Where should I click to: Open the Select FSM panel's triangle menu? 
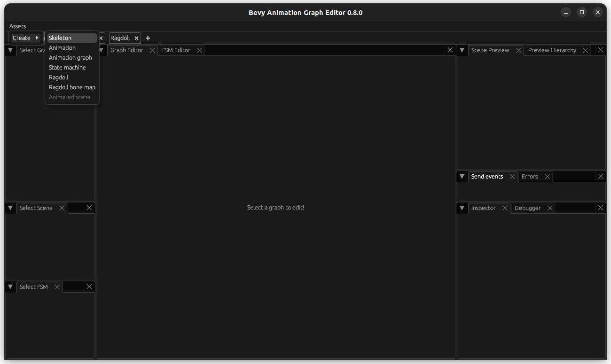pyautogui.click(x=10, y=287)
